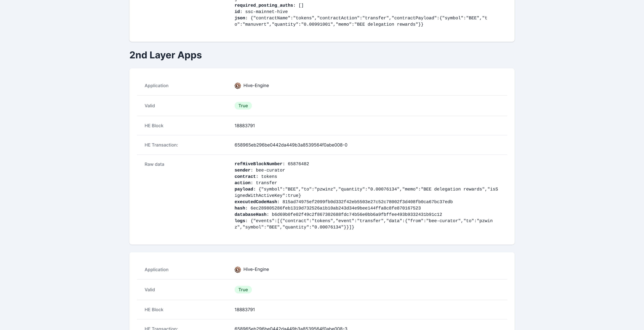Select HE Transaction hash ending in 008-0
The image size is (644, 330).
click(x=291, y=145)
